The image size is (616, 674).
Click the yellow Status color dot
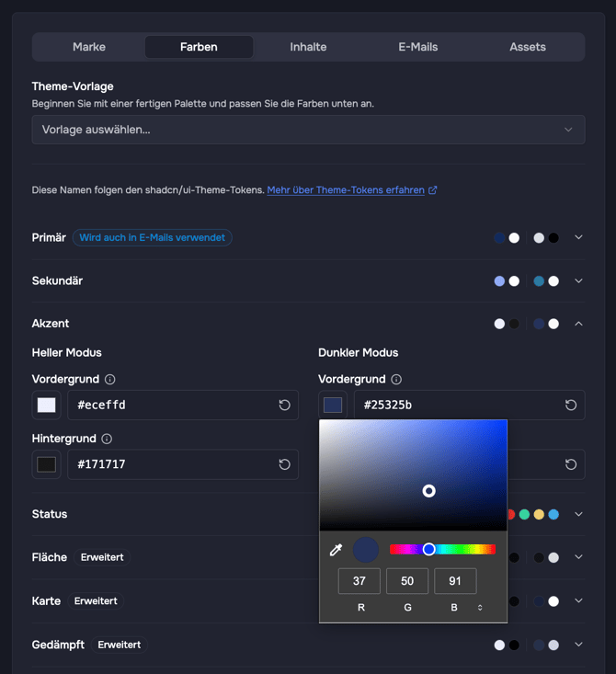tap(539, 514)
